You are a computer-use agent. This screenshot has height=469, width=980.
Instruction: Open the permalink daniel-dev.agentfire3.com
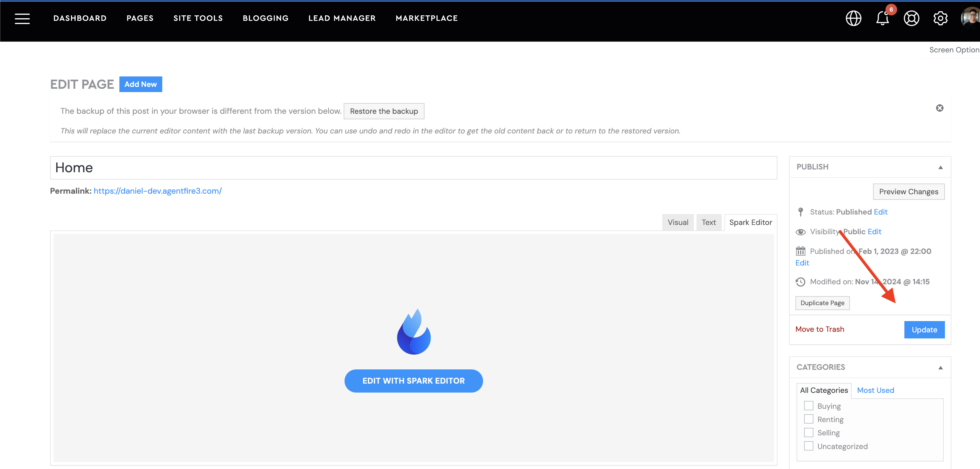point(158,191)
